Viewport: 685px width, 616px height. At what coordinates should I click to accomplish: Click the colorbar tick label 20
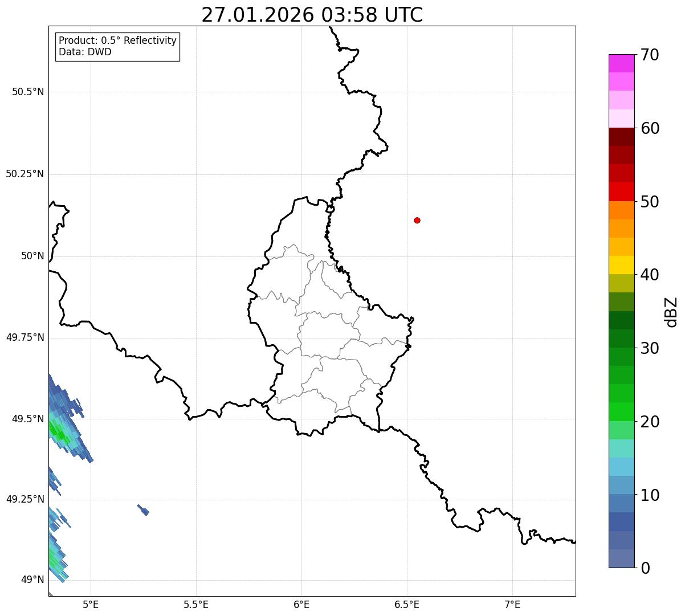coord(650,422)
